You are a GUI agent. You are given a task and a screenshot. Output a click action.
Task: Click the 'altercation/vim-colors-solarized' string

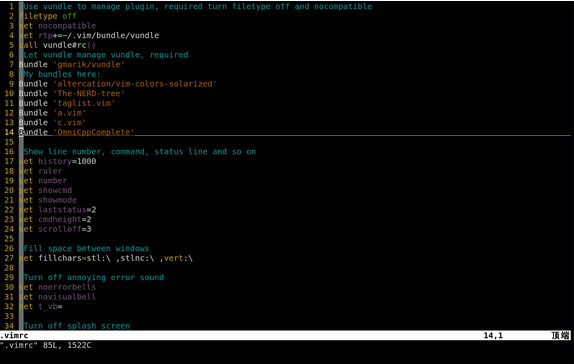tap(135, 84)
